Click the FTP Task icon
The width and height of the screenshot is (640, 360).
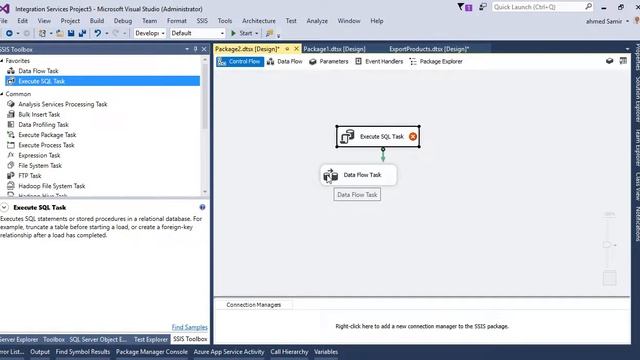click(x=11, y=176)
